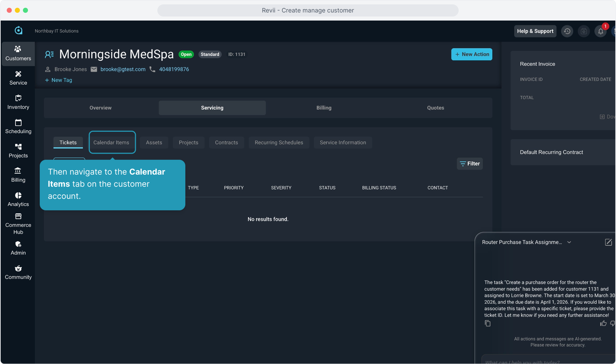Open the Inventory sidebar section
The image size is (616, 364).
(x=18, y=102)
